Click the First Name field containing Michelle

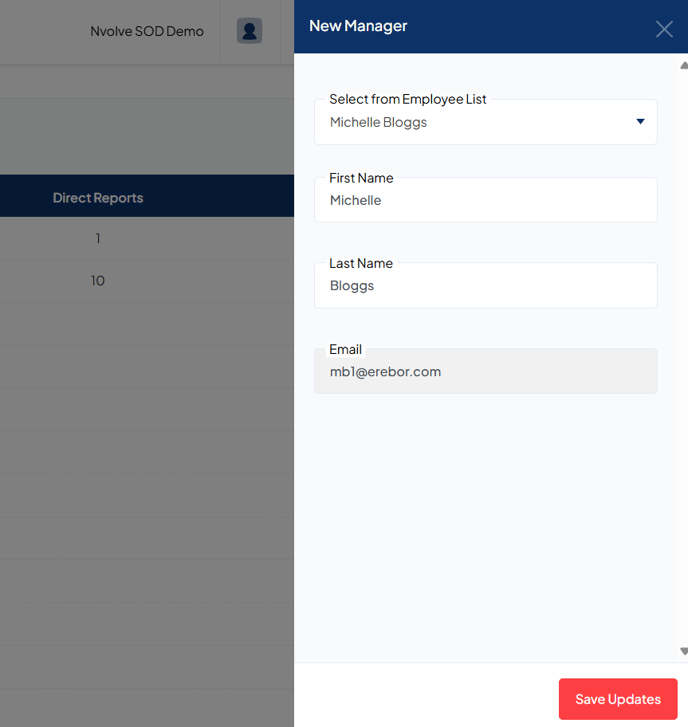click(x=485, y=201)
